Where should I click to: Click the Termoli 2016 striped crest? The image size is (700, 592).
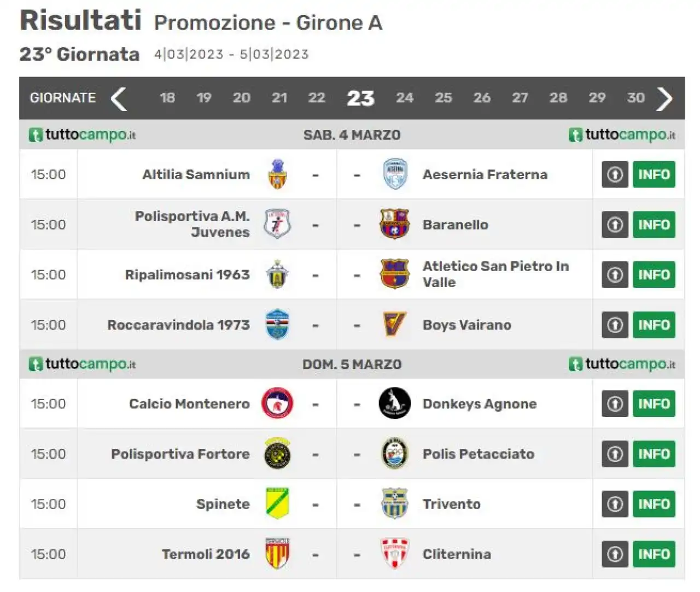click(x=277, y=554)
